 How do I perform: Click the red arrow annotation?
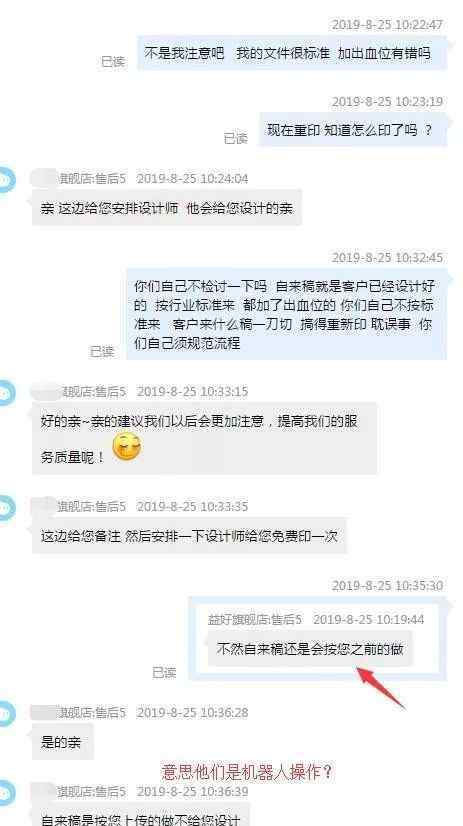[381, 687]
